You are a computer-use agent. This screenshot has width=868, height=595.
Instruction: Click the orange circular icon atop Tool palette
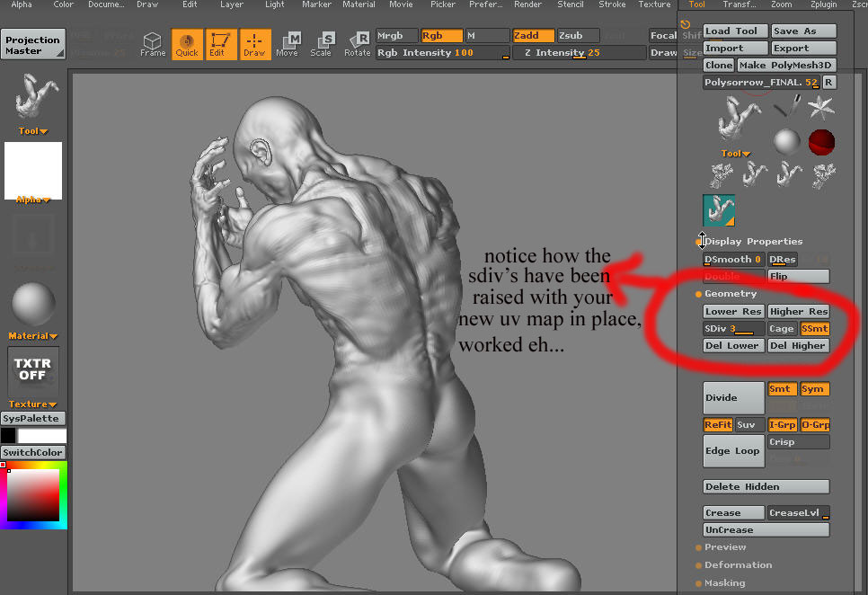click(x=686, y=24)
